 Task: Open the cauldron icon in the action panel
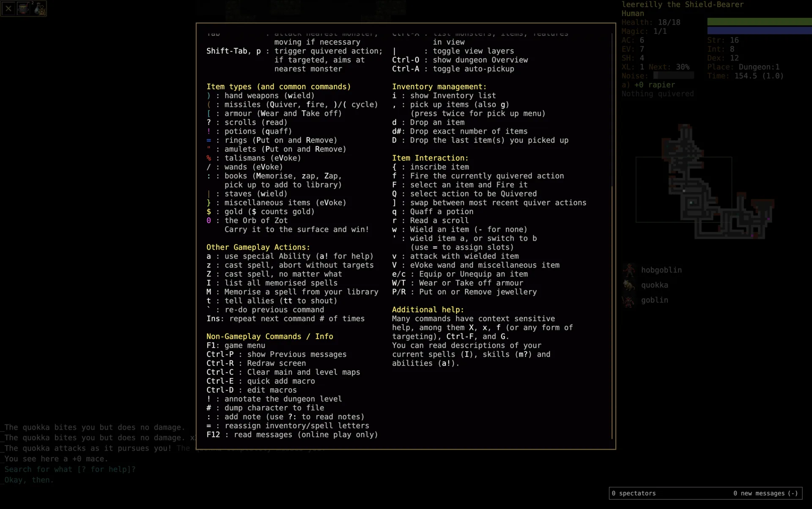tap(24, 8)
